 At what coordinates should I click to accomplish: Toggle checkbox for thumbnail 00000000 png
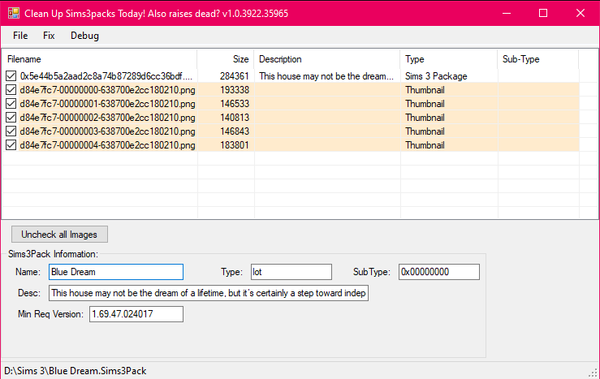pyautogui.click(x=11, y=90)
